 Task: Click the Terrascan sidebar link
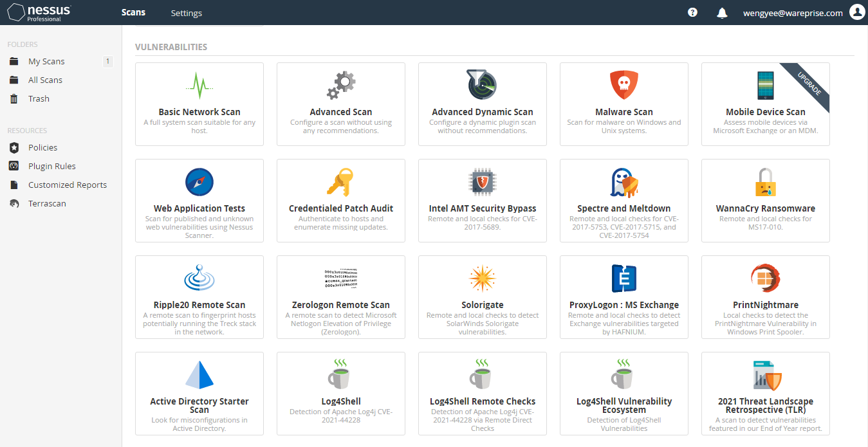[47, 204]
